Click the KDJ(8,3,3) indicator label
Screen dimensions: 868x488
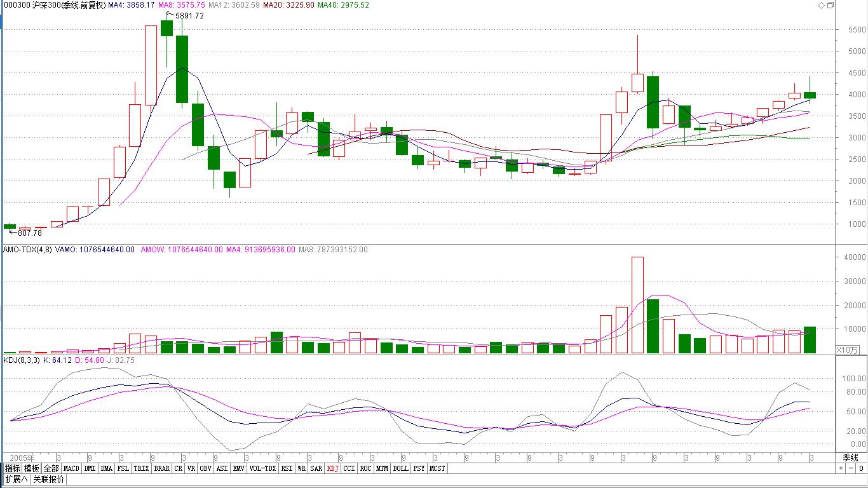pyautogui.click(x=22, y=360)
